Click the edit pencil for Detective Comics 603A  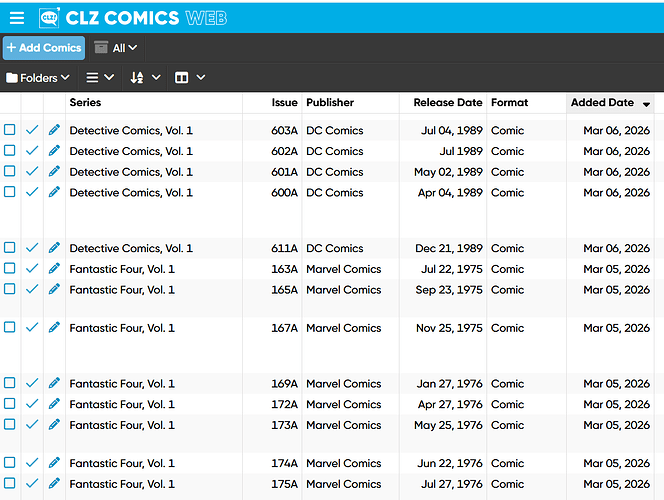click(54, 130)
